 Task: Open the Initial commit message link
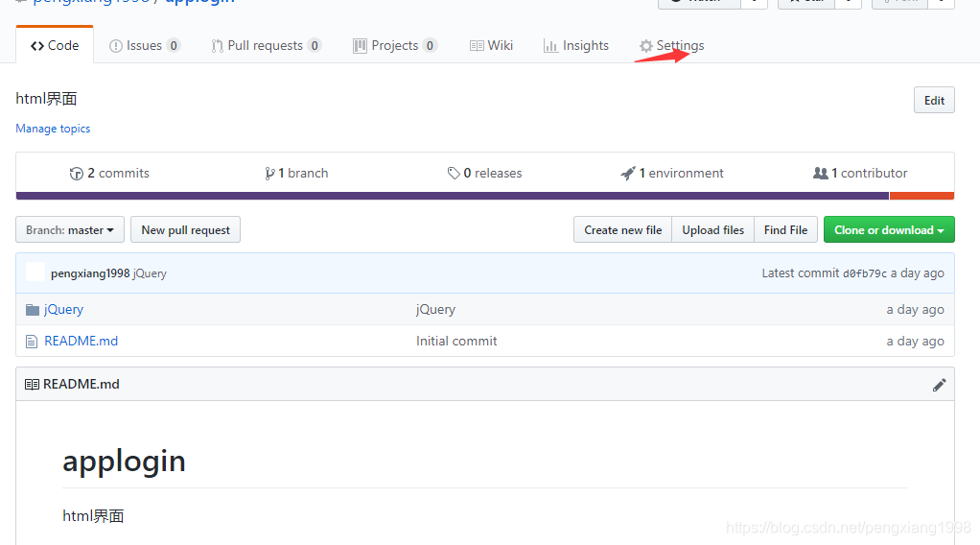[x=456, y=341]
